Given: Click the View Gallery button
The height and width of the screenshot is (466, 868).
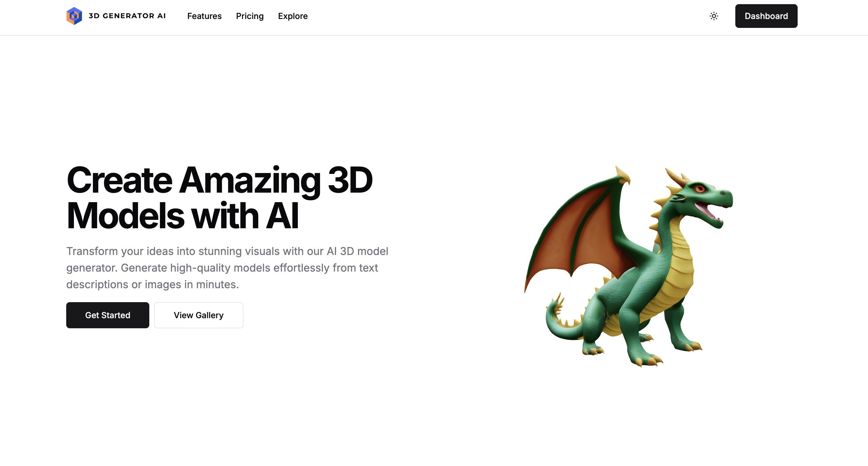Looking at the screenshot, I should (199, 315).
